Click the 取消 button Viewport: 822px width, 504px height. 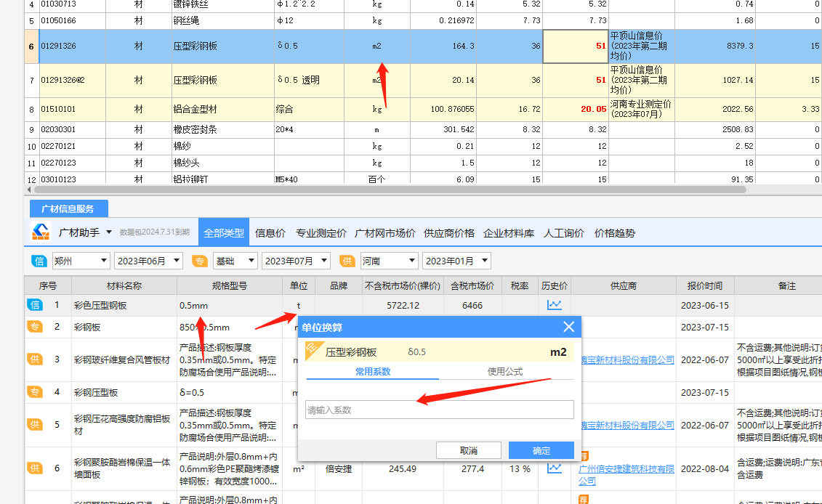click(469, 450)
